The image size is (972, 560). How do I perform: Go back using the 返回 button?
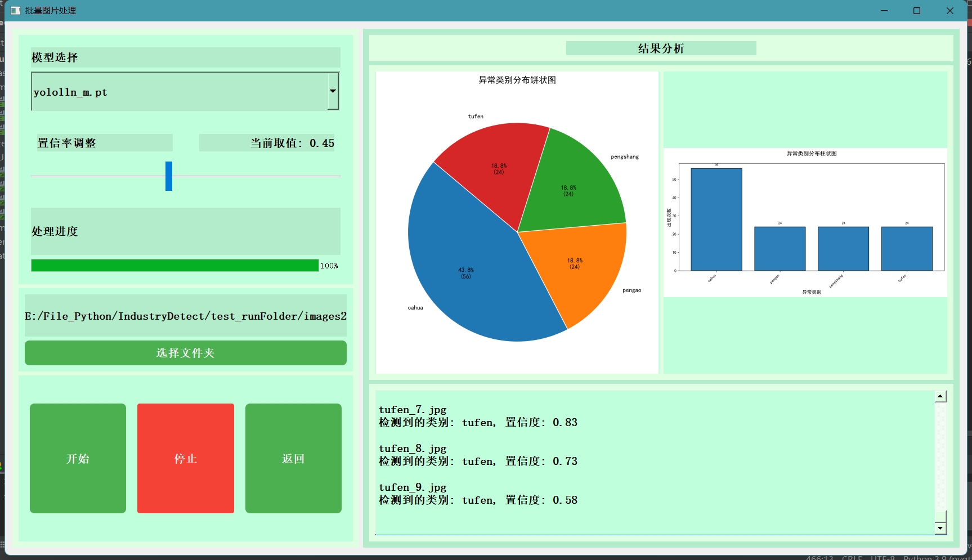click(x=293, y=458)
